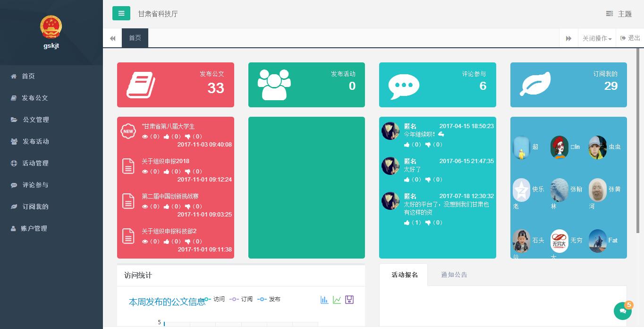Click the 退出 logout link
Image resolution: width=644 pixels, height=329 pixels.
(630, 38)
